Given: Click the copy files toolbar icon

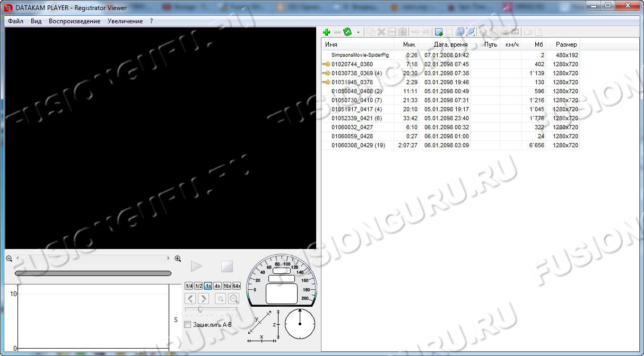Looking at the screenshot, I should click(x=370, y=32).
